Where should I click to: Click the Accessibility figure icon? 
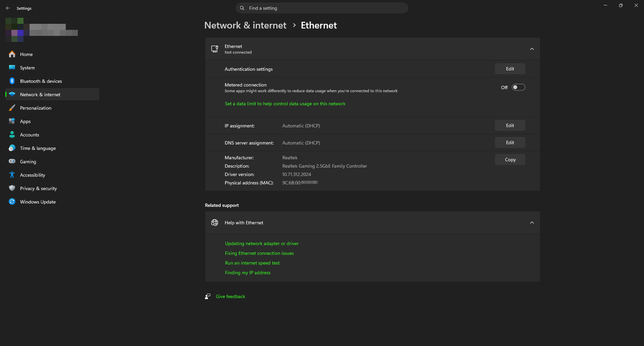[12, 175]
